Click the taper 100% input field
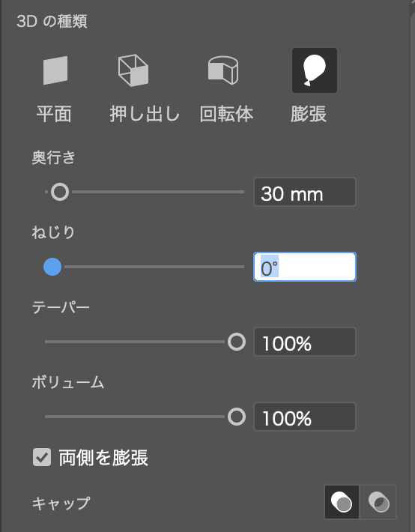Image resolution: width=415 pixels, height=532 pixels. coord(305,342)
